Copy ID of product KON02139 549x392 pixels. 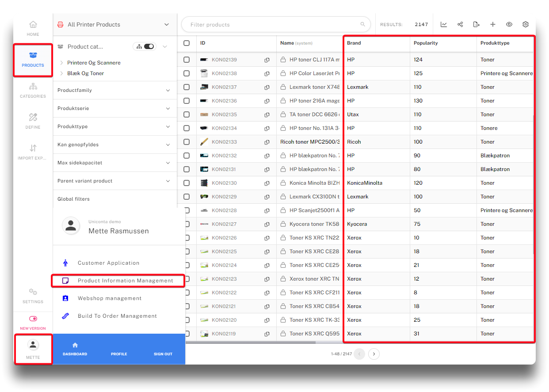pyautogui.click(x=267, y=60)
